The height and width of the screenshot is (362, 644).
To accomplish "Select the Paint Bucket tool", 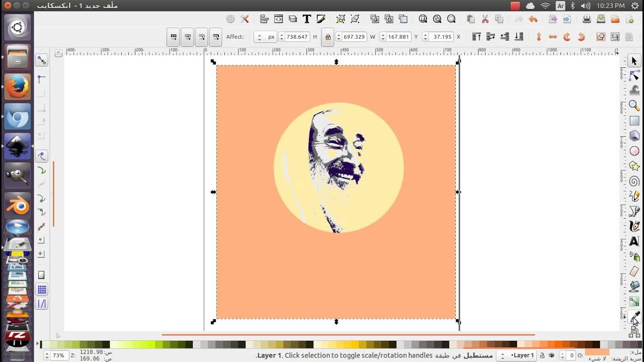I will 634,287.
